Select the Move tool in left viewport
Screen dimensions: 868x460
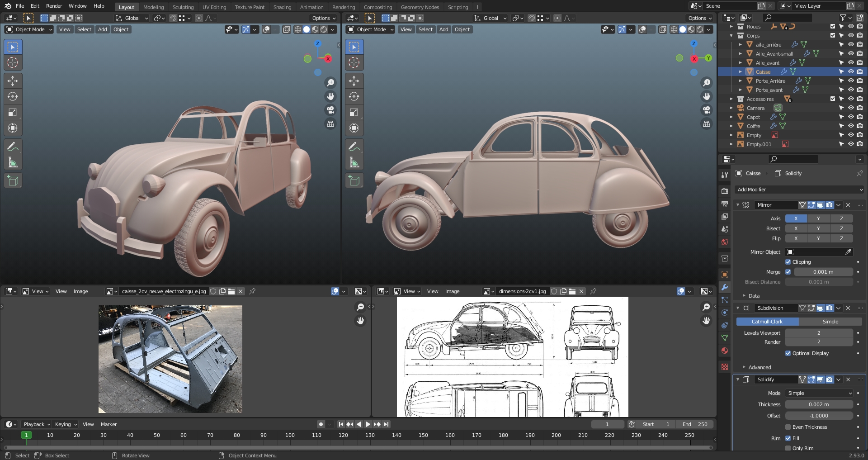point(13,81)
